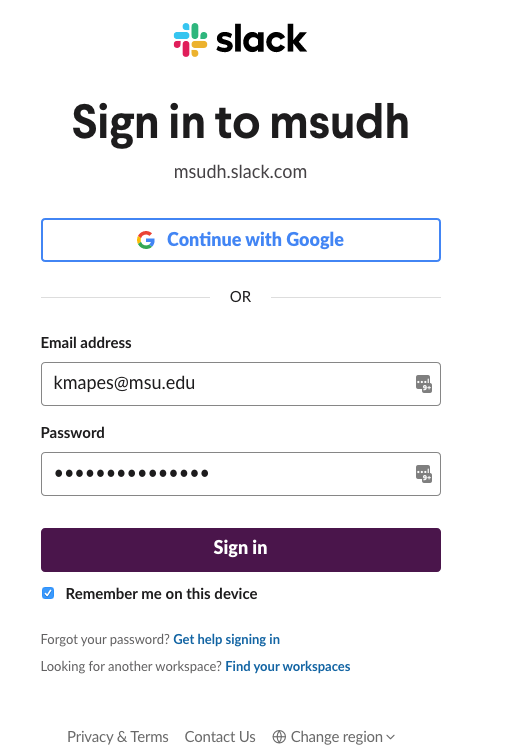523x754 pixels.
Task: Click the msudh.slack.com workspace URL text
Action: point(240,172)
